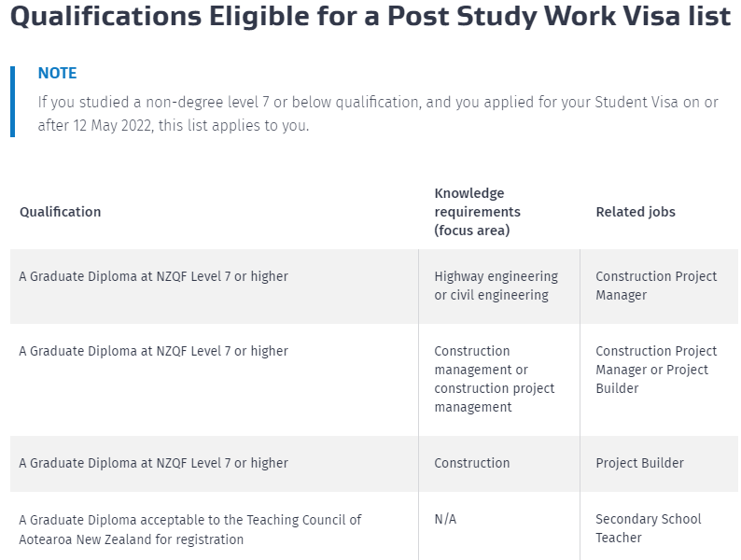Image resolution: width=741 pixels, height=560 pixels.
Task: Click the blue vertical bar beside the note
Action: pos(13,101)
